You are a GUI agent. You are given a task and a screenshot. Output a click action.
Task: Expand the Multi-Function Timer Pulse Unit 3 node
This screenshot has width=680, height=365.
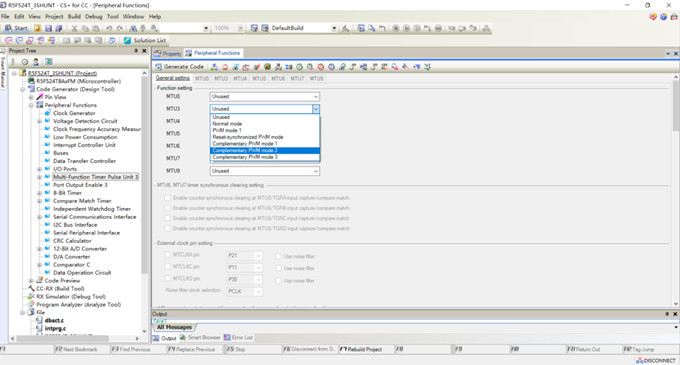pyautogui.click(x=39, y=177)
